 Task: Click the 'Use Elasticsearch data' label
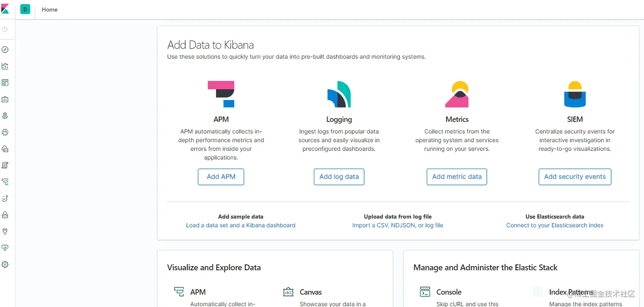coord(555,217)
